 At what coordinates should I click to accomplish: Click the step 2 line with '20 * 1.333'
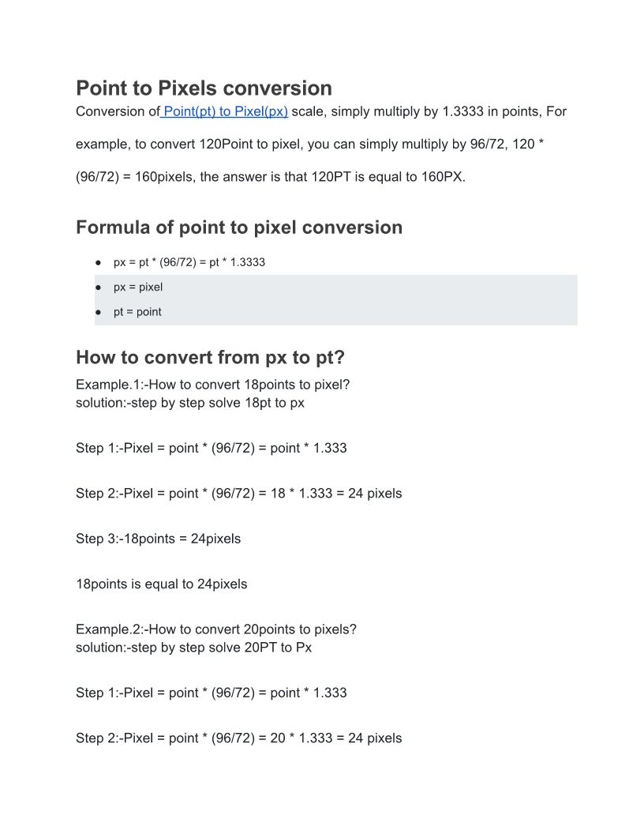coord(238,738)
